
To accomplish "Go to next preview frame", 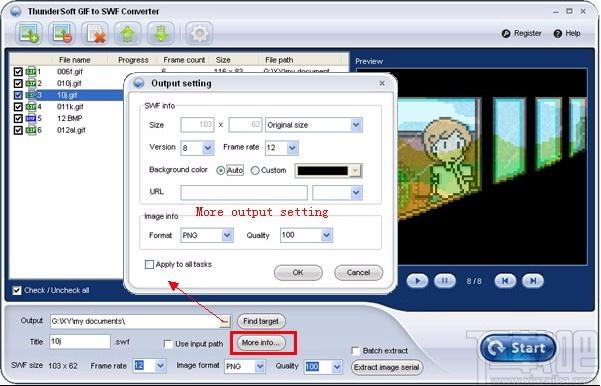I will [533, 281].
